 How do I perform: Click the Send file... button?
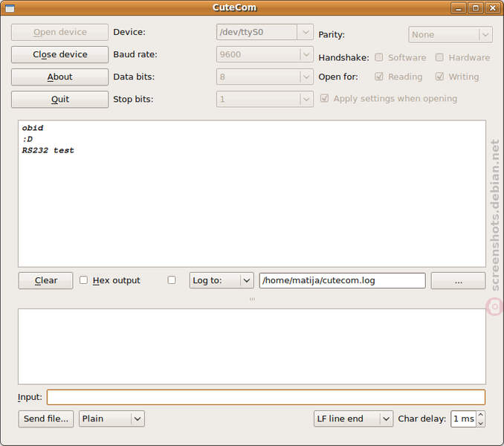coord(46,418)
